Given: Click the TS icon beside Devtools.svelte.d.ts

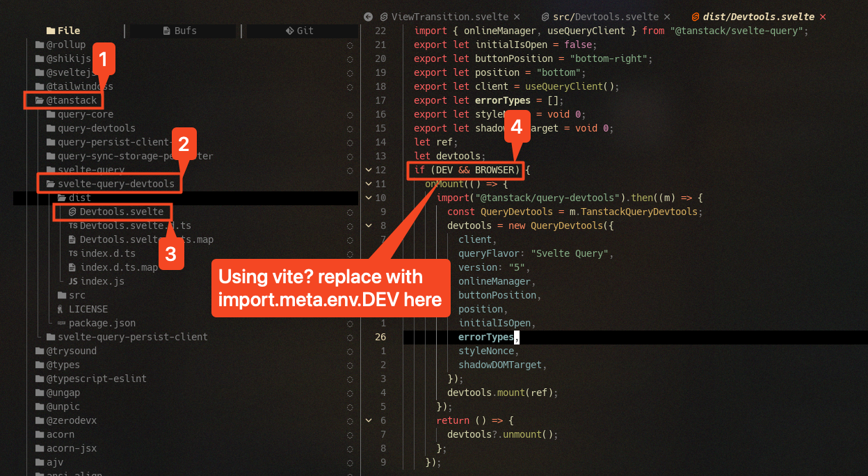Looking at the screenshot, I should tap(73, 225).
